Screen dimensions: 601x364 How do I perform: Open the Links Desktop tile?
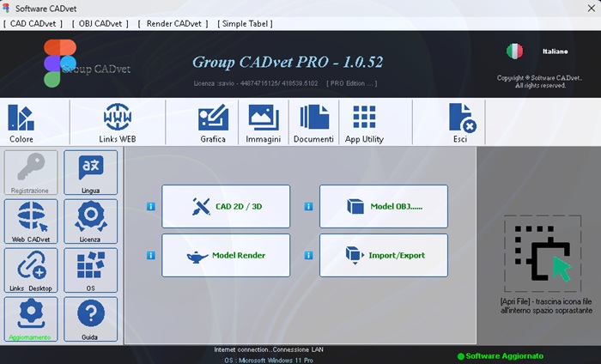pos(31,270)
